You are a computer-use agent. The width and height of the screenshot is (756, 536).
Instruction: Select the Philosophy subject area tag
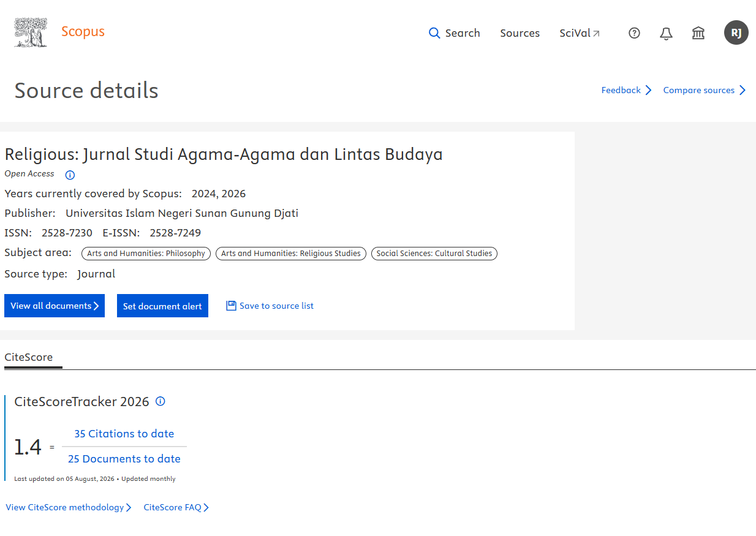pos(146,254)
